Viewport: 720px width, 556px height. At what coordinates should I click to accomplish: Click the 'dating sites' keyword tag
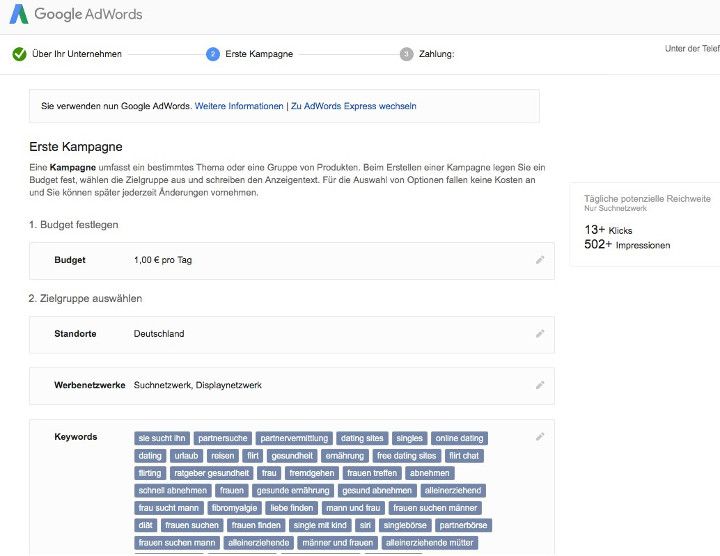click(x=362, y=438)
